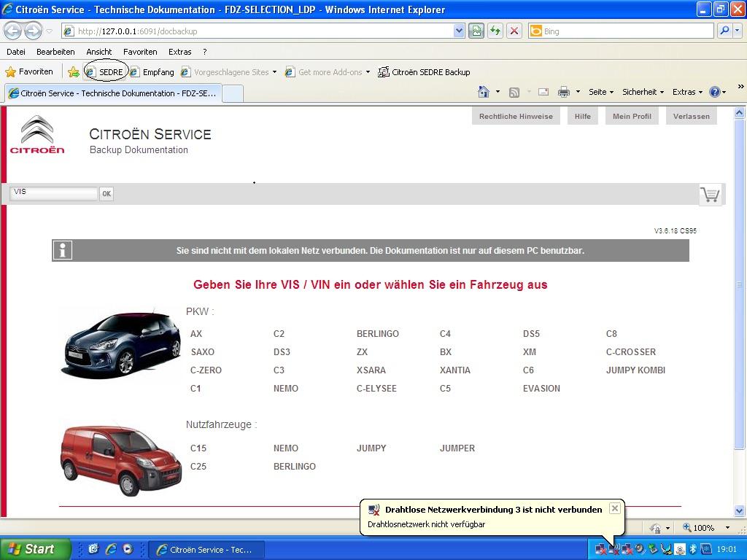The height and width of the screenshot is (560, 747).
Task: Click the address bar URL field
Action: (258, 31)
